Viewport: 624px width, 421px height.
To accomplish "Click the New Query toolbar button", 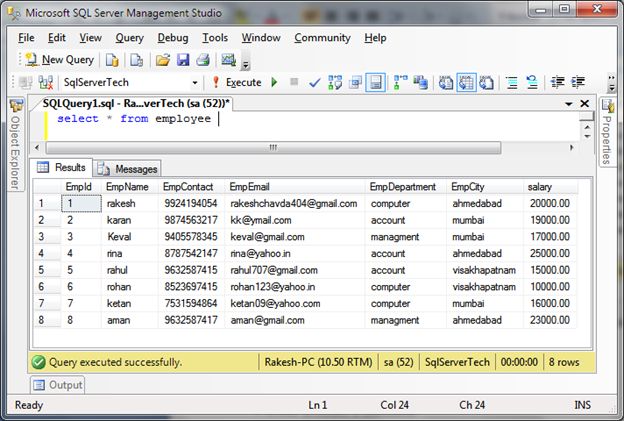I will click(x=60, y=60).
